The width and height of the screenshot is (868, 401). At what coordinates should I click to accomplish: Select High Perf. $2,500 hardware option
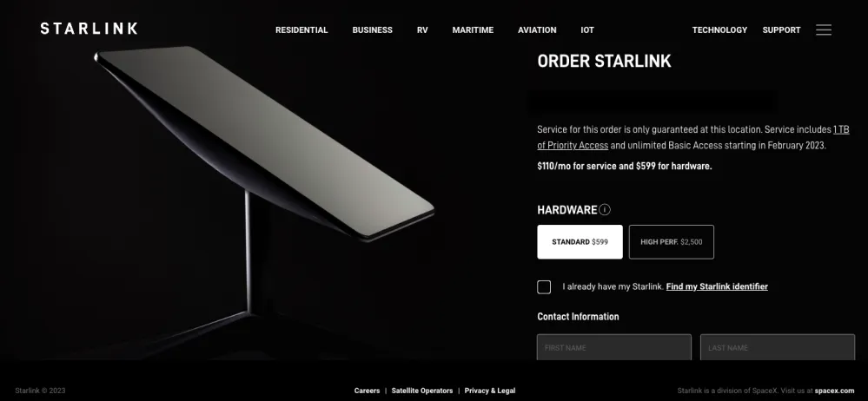point(672,241)
